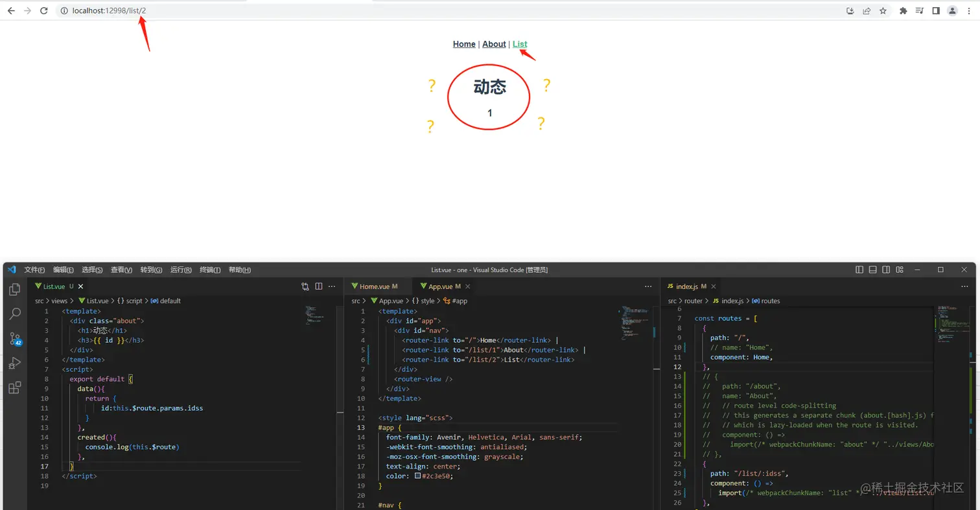
Task: Open the Chrome three-dot menu
Action: pos(968,11)
